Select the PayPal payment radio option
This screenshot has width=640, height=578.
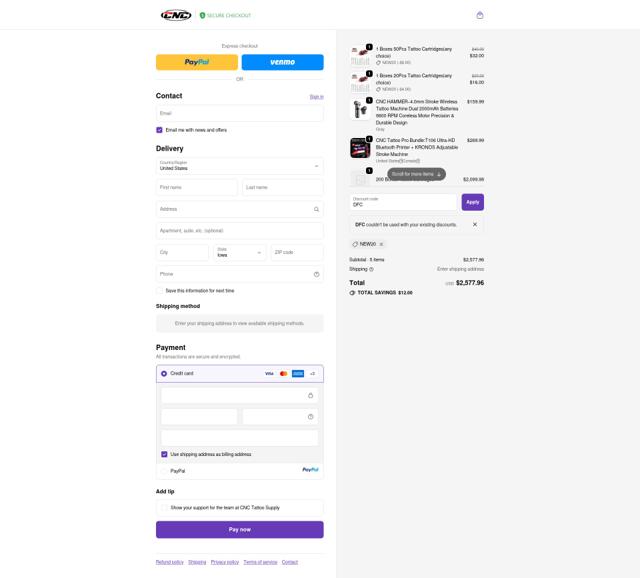coord(164,471)
